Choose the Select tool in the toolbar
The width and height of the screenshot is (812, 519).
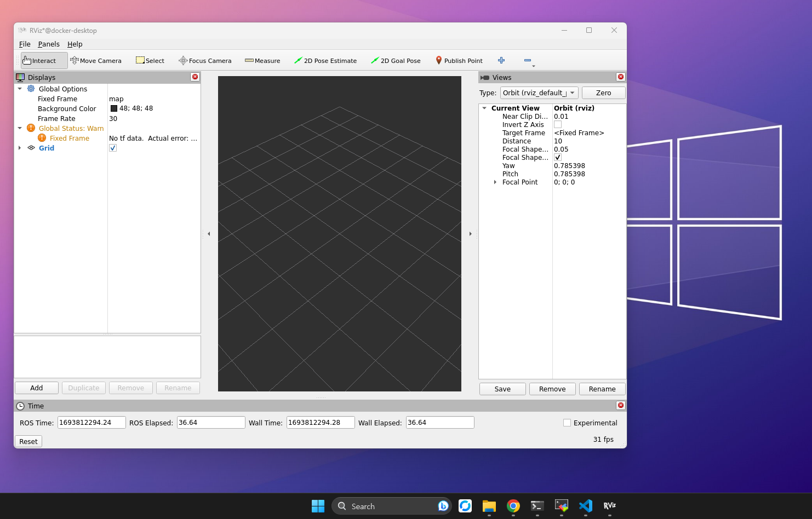pyautogui.click(x=150, y=60)
